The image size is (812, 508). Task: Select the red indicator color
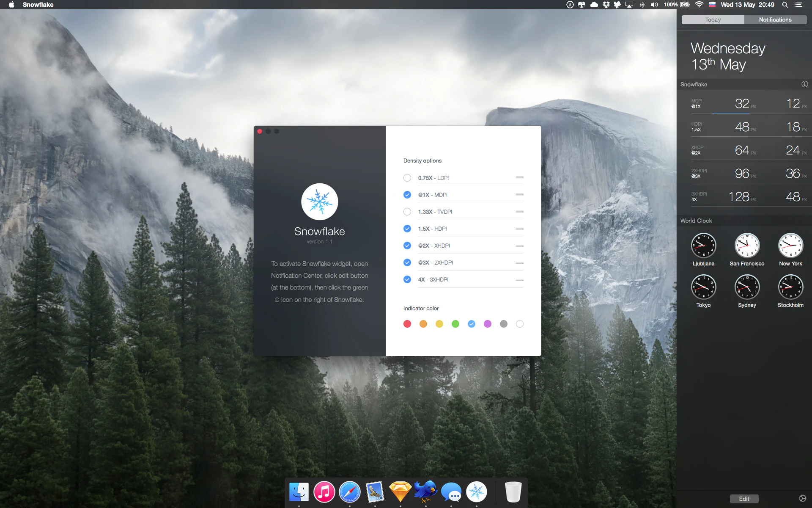pyautogui.click(x=407, y=324)
